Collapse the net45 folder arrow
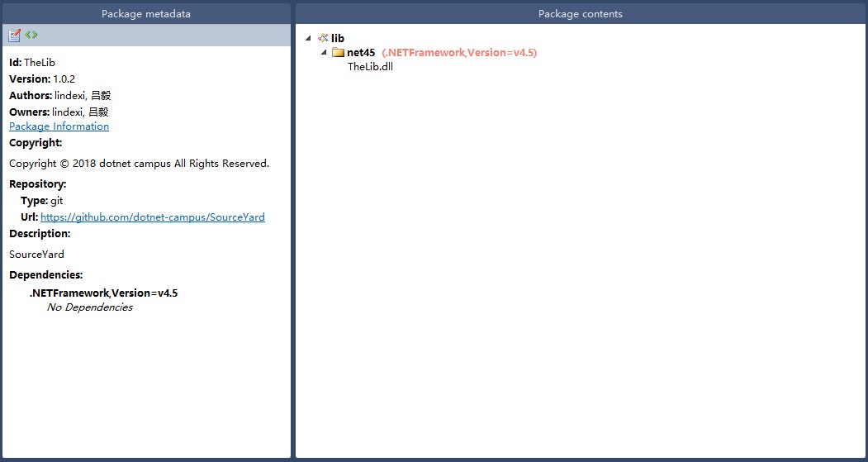Viewport: 868px width, 462px height. (324, 53)
